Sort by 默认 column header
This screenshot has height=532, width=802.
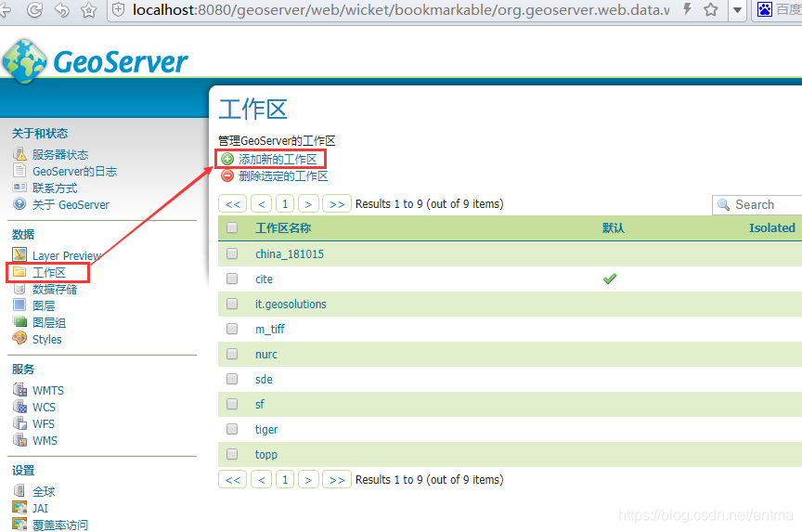(614, 227)
